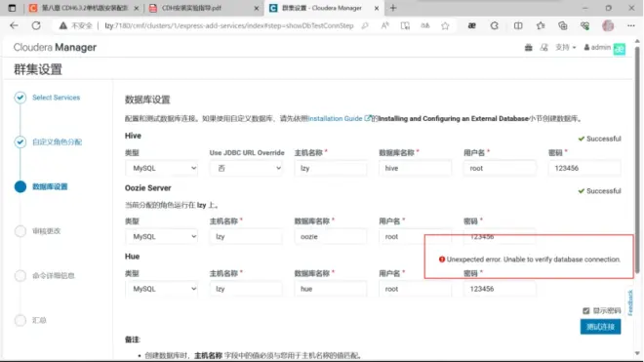The width and height of the screenshot is (644, 362).
Task: Click Hue 主机名称 field containing lzy
Action: 246,289
